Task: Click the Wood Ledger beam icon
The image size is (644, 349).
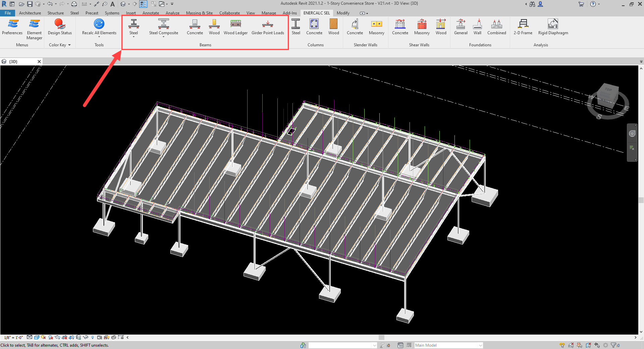Action: [235, 27]
